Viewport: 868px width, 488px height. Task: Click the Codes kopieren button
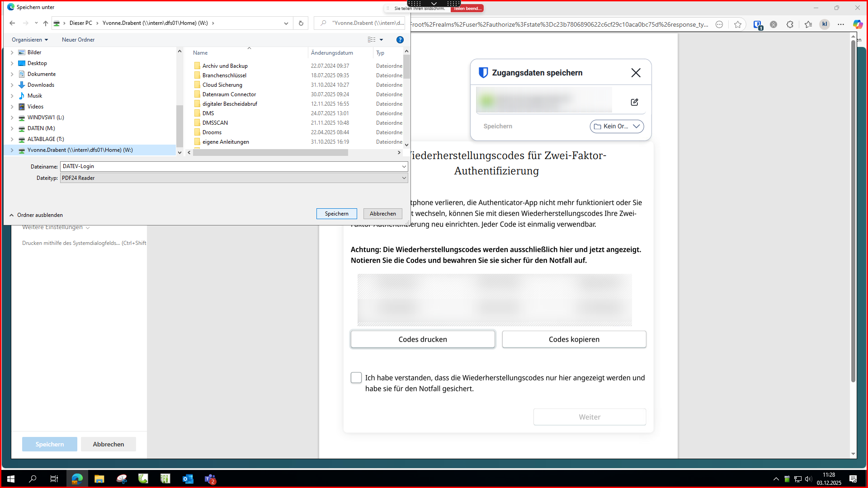(574, 339)
